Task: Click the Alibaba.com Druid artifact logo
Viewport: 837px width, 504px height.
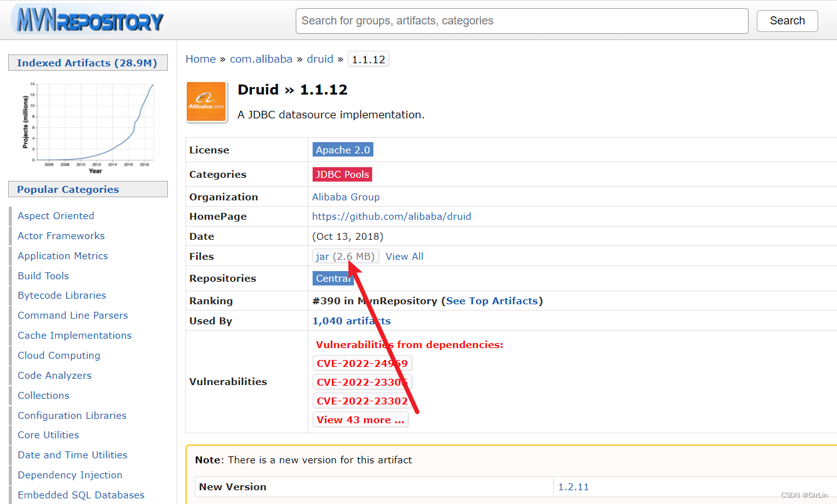Action: coord(207,101)
